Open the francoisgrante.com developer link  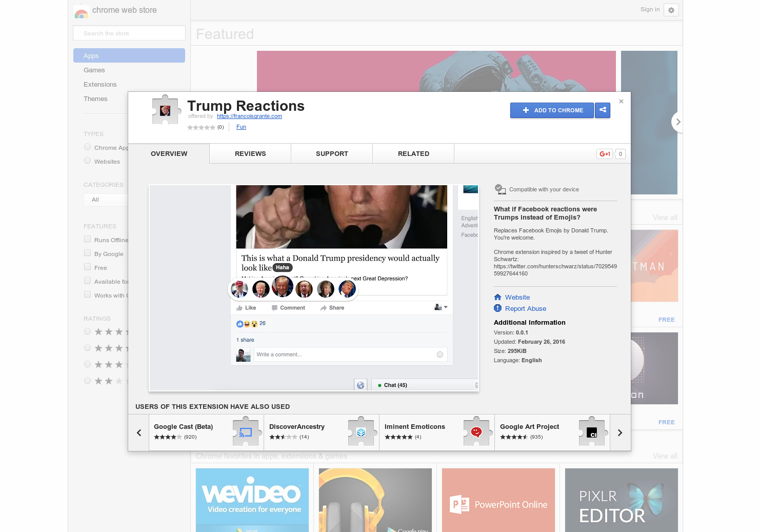(249, 116)
